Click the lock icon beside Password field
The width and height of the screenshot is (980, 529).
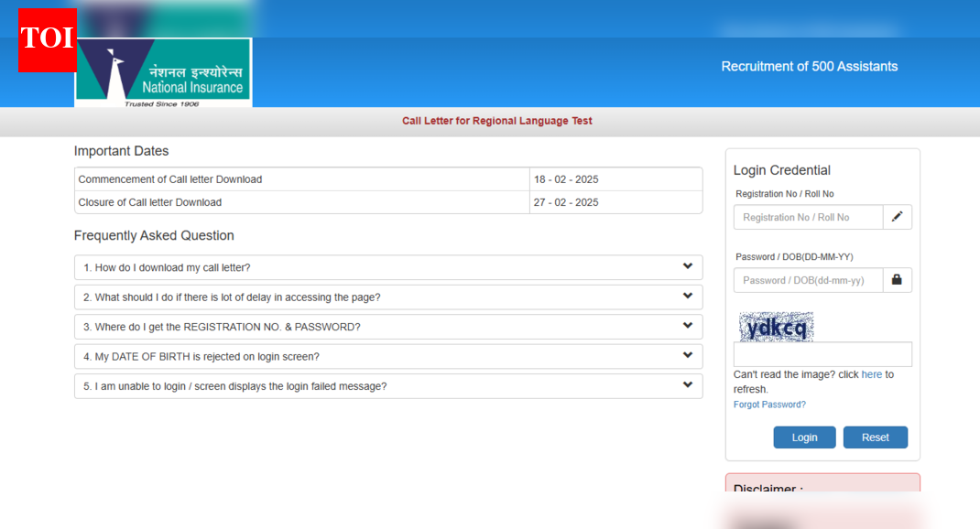897,280
